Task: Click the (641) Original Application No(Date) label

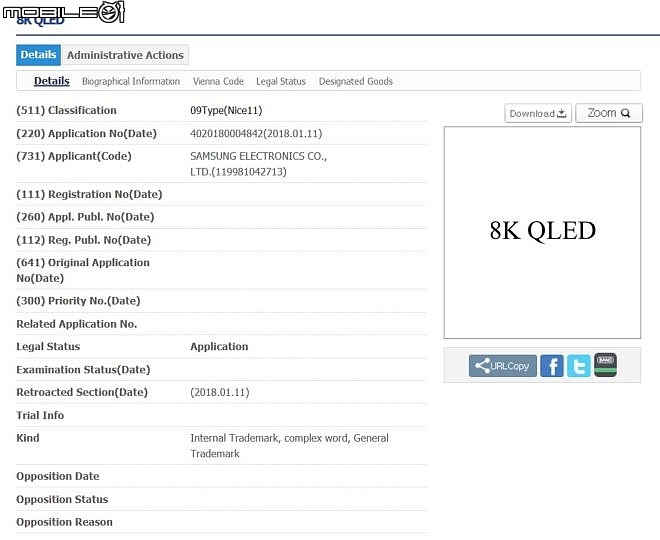Action: pyautogui.click(x=83, y=270)
